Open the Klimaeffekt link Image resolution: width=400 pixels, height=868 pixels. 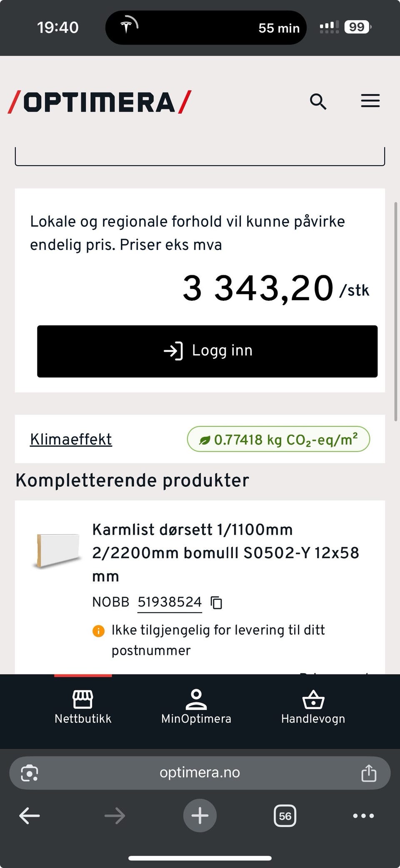(x=71, y=439)
